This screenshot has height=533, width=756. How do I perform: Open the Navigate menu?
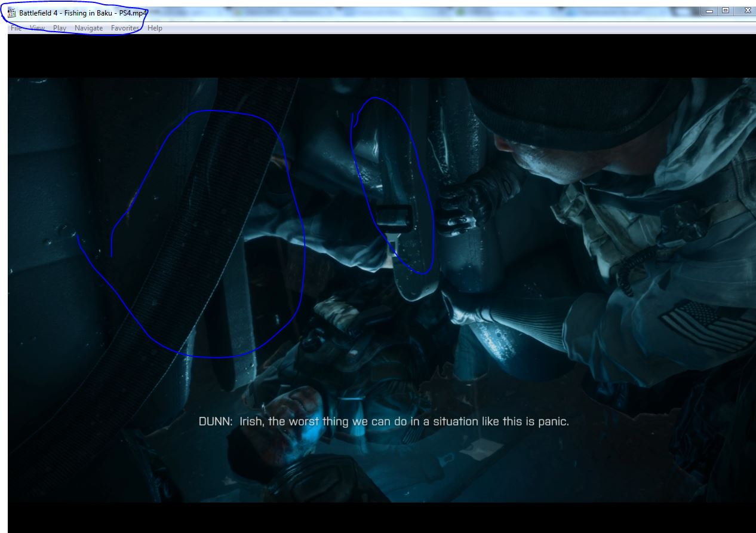pyautogui.click(x=88, y=28)
